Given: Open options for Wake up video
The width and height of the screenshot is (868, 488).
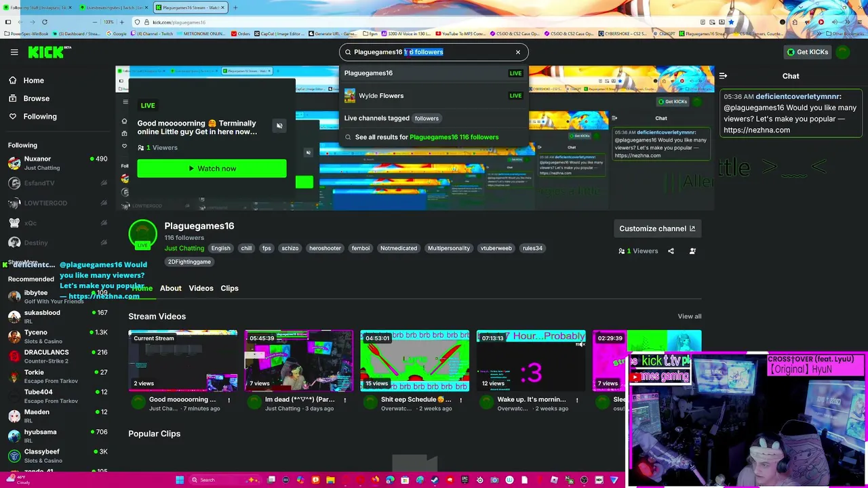Looking at the screenshot, I should click(577, 400).
